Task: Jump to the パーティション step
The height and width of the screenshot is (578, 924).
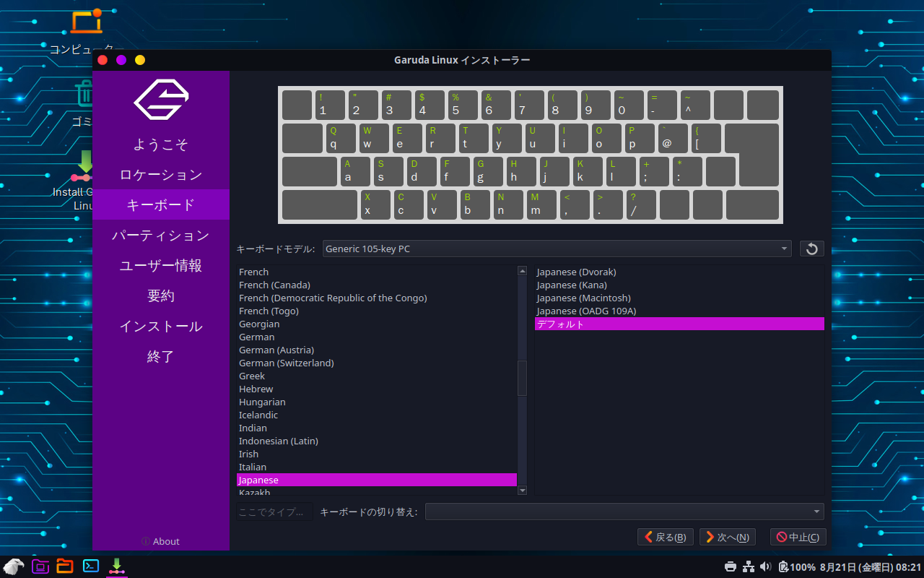Action: [x=161, y=236]
